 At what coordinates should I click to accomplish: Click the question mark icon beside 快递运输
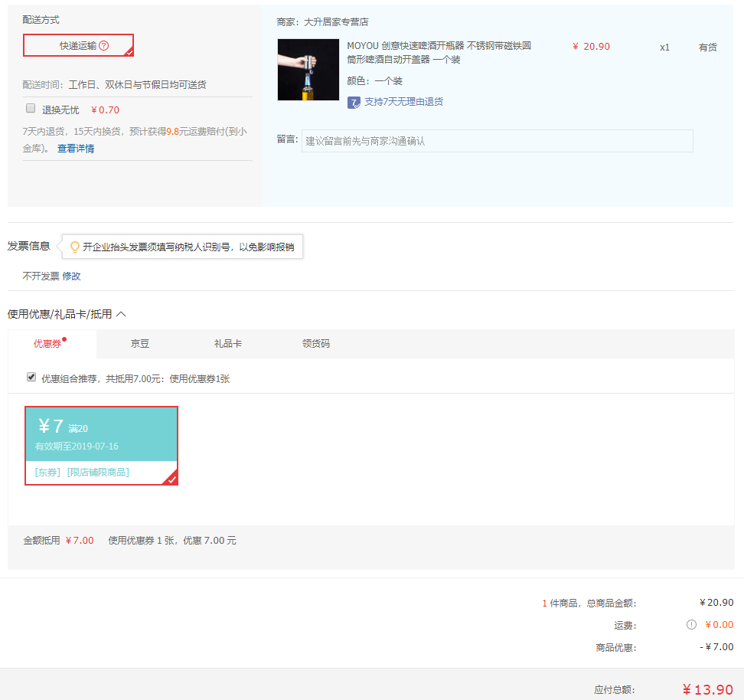click(x=104, y=46)
